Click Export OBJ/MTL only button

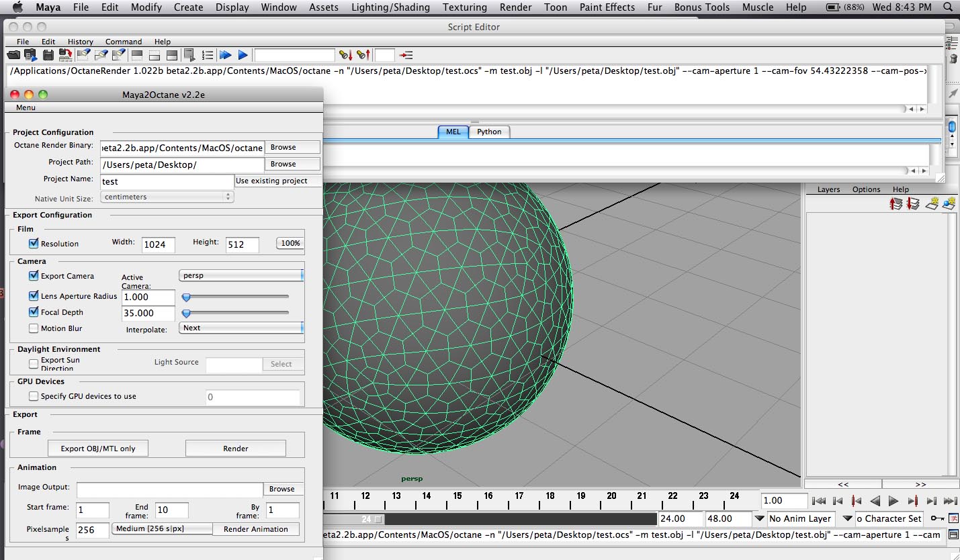tap(98, 449)
